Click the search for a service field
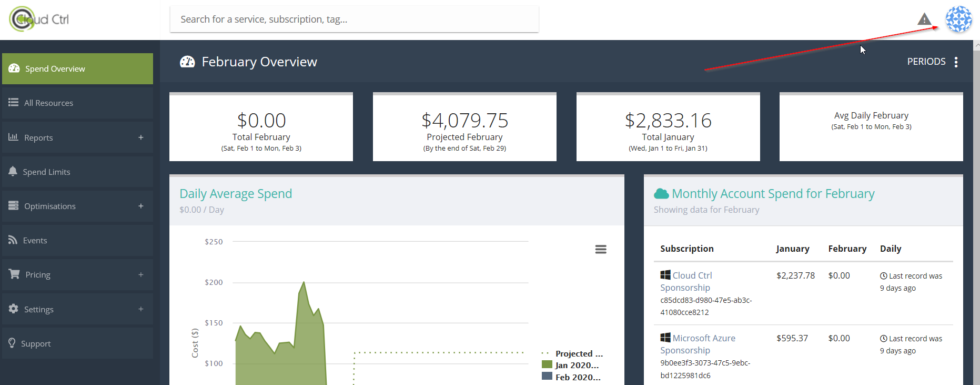 354,19
